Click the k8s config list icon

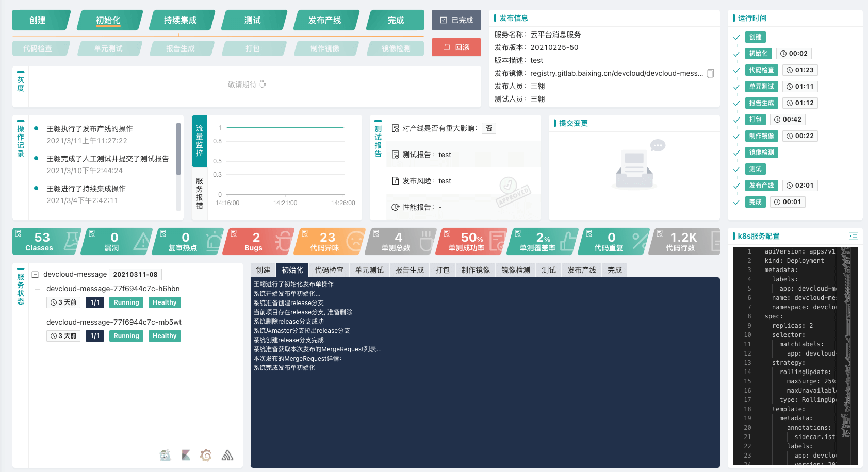(x=854, y=236)
